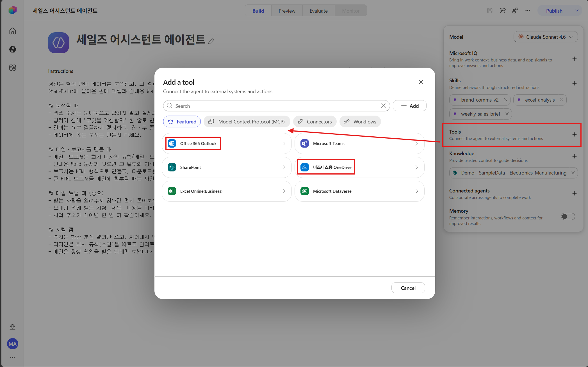588x367 pixels.
Task: Close the Add a tool dialog
Action: [421, 82]
